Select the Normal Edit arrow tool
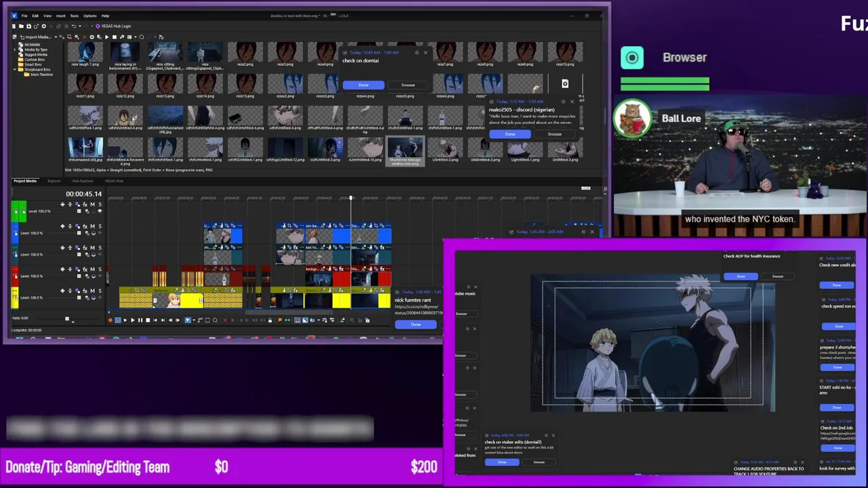Image resolution: width=868 pixels, height=488 pixels. click(x=188, y=320)
